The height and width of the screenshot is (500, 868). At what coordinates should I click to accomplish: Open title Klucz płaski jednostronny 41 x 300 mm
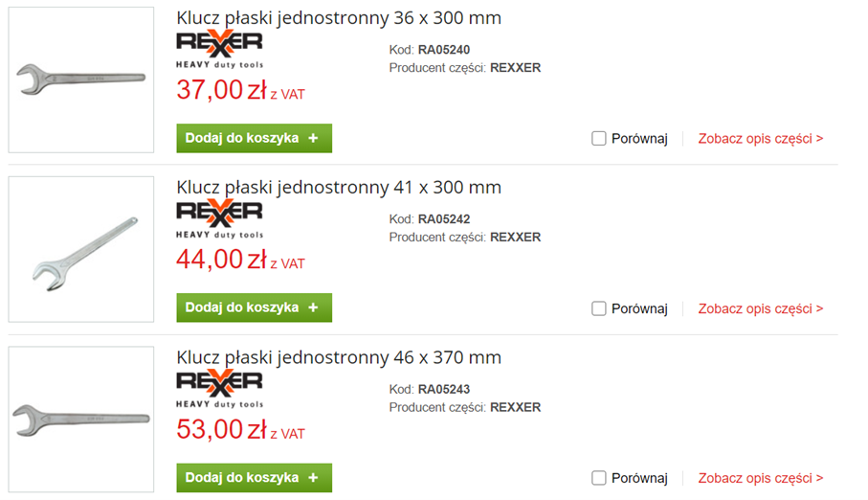coord(339,188)
